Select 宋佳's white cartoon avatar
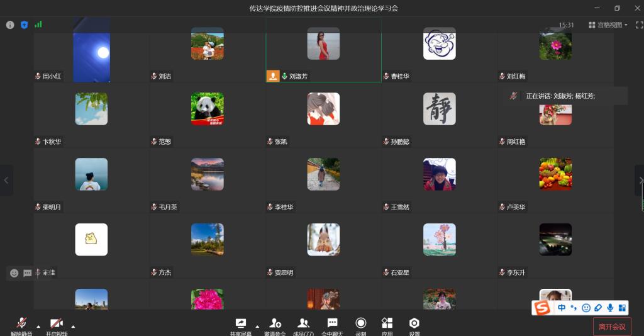 tap(91, 240)
